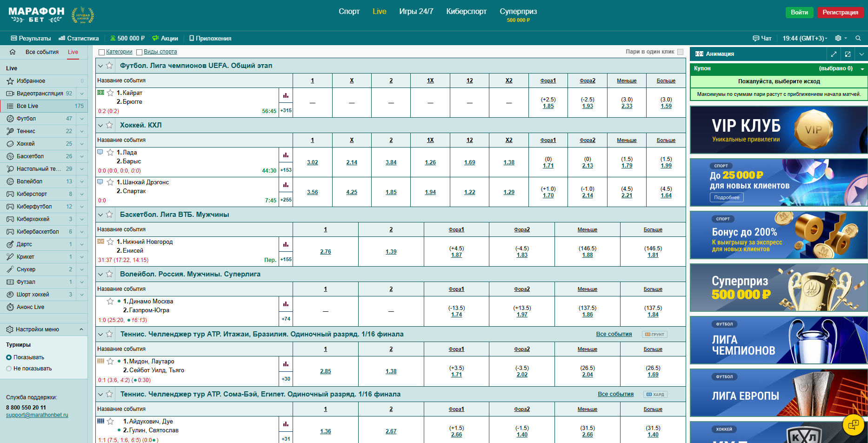Open the time zone dropdown 19:44 (GMT+3)

(805, 38)
